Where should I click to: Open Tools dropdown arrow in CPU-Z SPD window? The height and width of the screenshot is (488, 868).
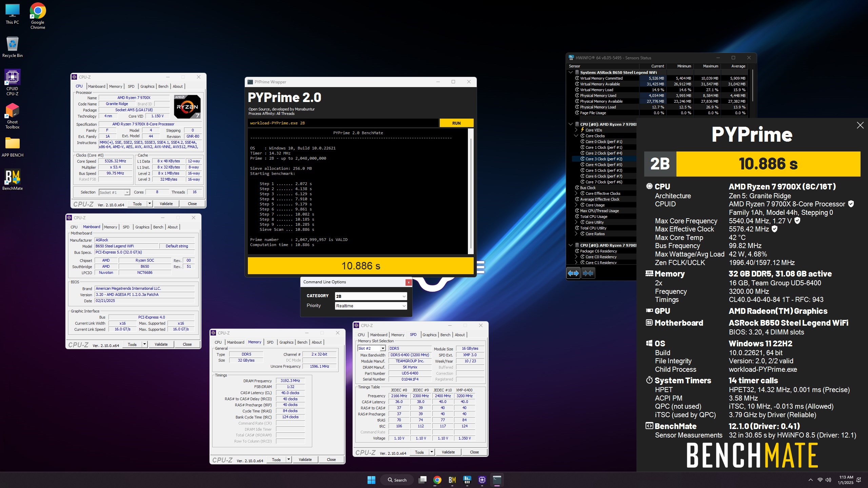click(432, 452)
